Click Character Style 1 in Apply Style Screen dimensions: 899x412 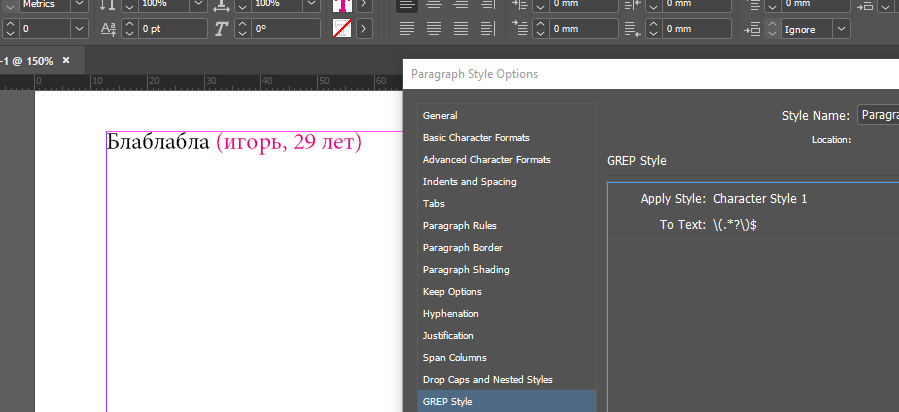(760, 199)
